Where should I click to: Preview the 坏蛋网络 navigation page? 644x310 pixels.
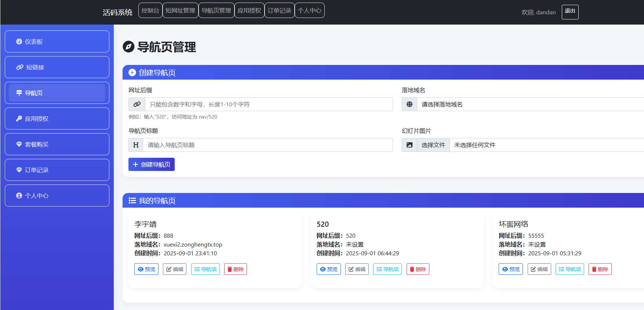click(x=510, y=269)
